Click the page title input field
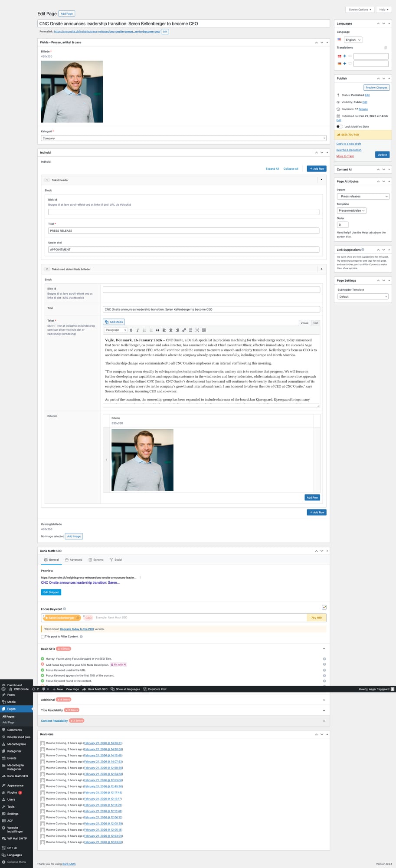The width and height of the screenshot is (396, 868). tap(183, 24)
